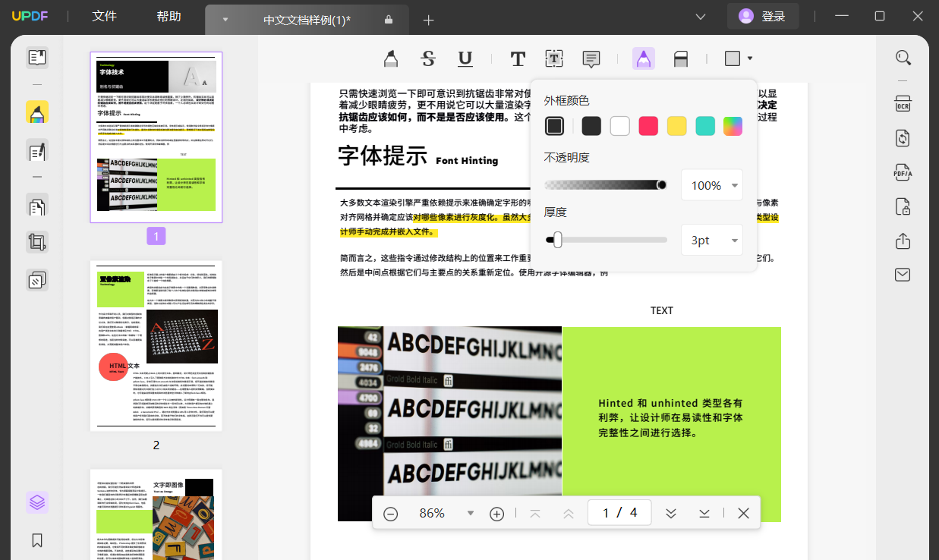Open the 文件 menu
This screenshot has width=939, height=560.
tap(104, 17)
